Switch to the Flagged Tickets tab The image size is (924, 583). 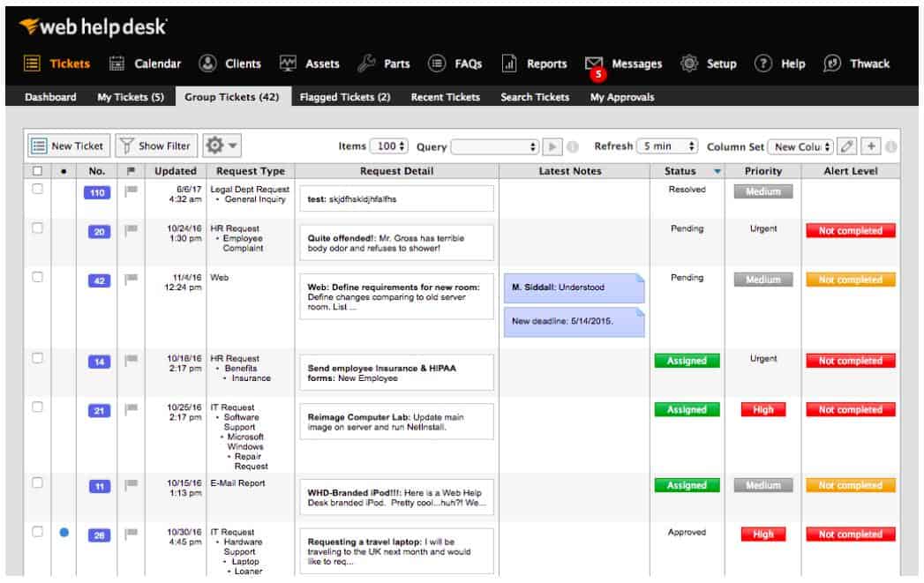344,97
